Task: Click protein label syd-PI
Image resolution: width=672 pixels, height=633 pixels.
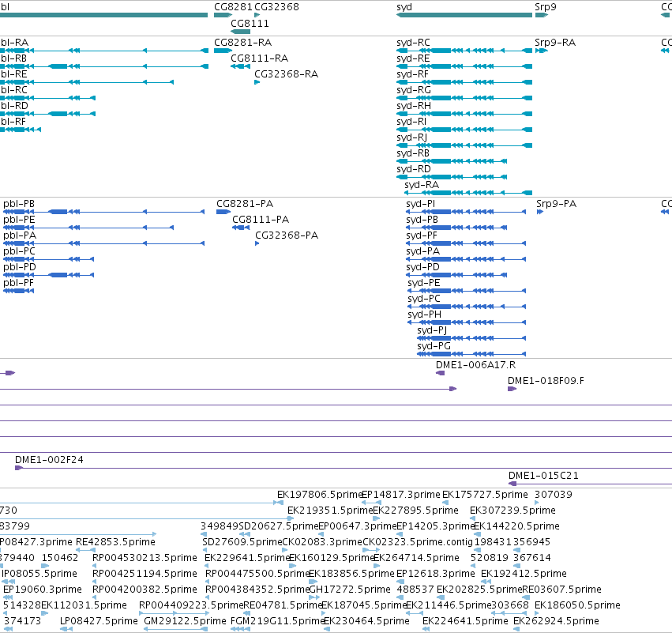Action: tap(420, 204)
